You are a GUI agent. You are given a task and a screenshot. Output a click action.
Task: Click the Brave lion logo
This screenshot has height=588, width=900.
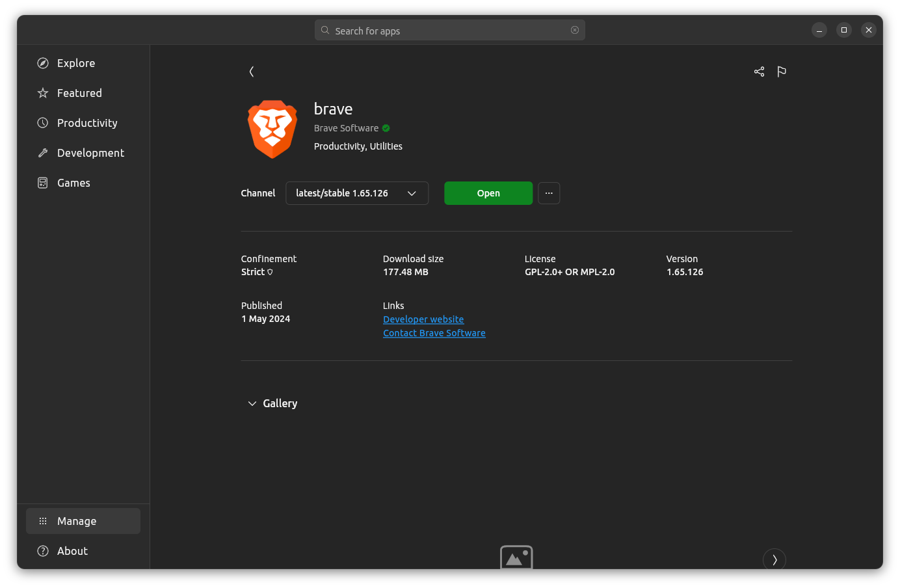(x=272, y=129)
